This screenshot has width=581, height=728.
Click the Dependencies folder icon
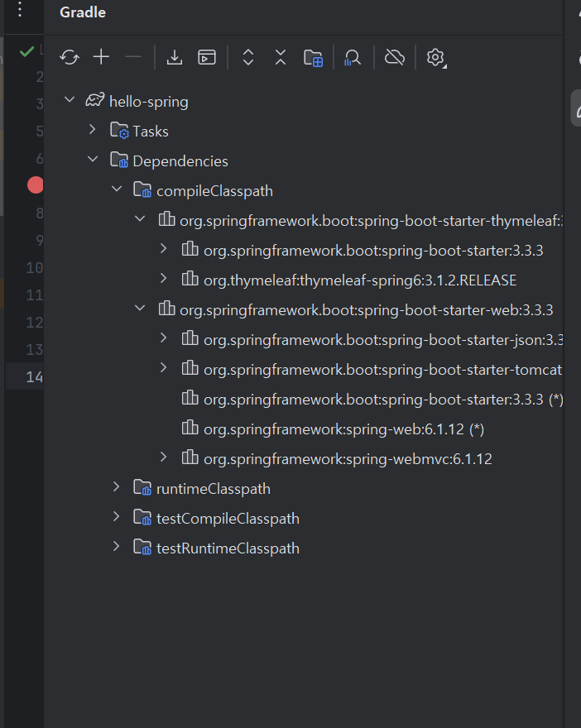click(x=119, y=160)
